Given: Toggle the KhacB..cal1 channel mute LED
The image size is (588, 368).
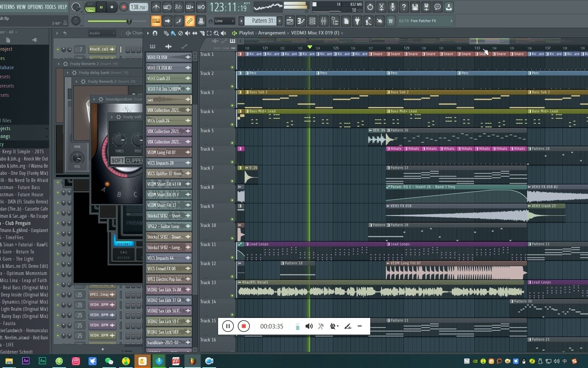Looking at the screenshot, I should [58, 49].
